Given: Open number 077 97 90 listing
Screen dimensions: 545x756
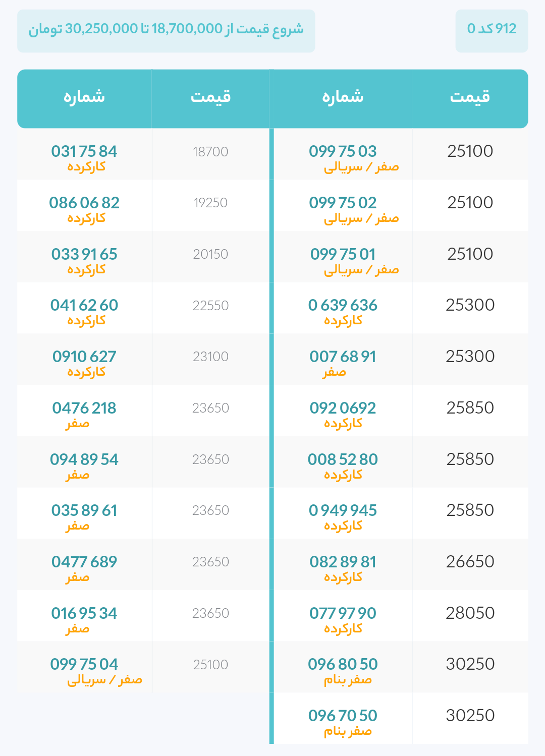Looking at the screenshot, I should point(343,613).
